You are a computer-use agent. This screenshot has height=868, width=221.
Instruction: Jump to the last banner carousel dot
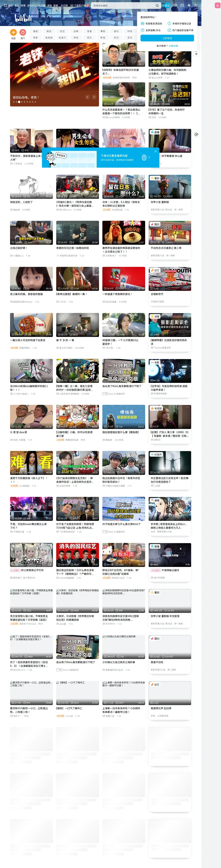pyautogui.click(x=35, y=102)
